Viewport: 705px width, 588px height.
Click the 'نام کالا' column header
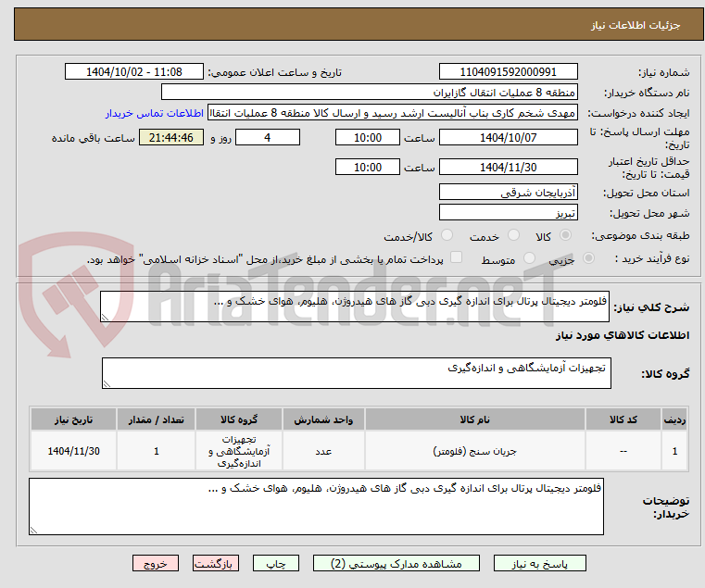point(475,419)
